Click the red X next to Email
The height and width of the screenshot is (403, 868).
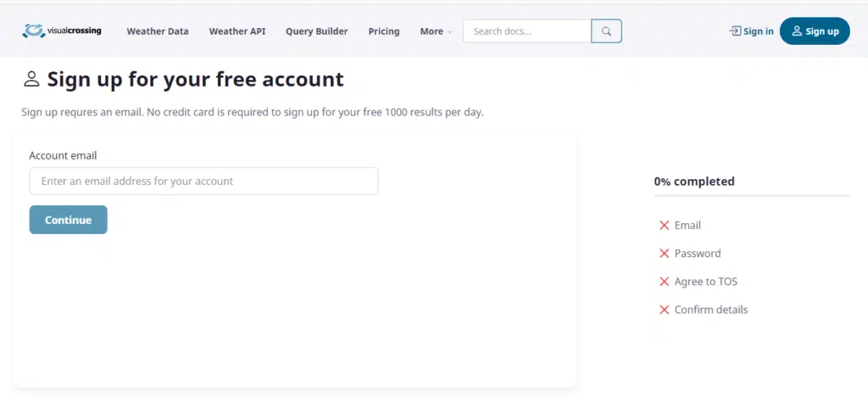click(665, 226)
